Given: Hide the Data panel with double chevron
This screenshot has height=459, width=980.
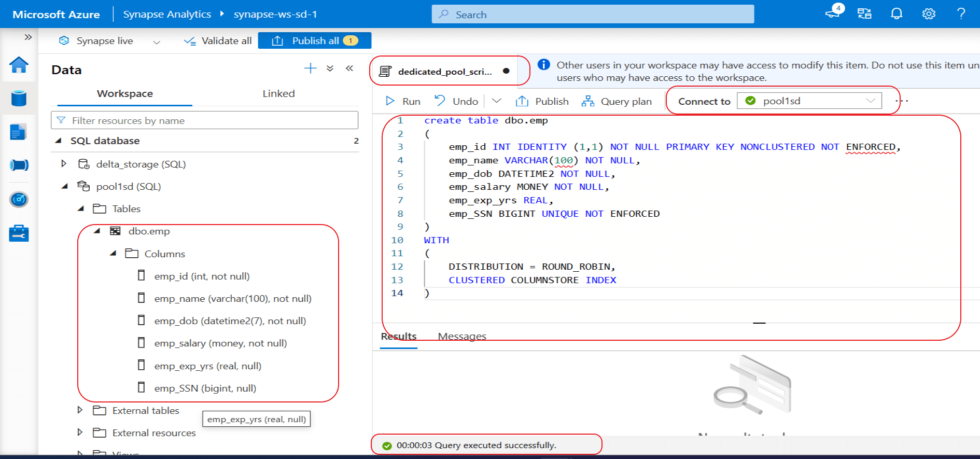Looking at the screenshot, I should click(x=349, y=68).
